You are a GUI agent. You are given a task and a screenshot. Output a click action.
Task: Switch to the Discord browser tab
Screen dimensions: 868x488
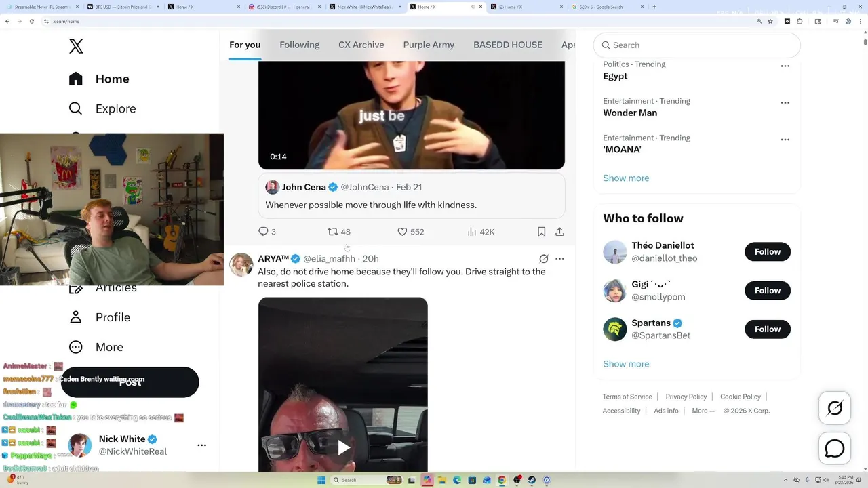pyautogui.click(x=283, y=7)
